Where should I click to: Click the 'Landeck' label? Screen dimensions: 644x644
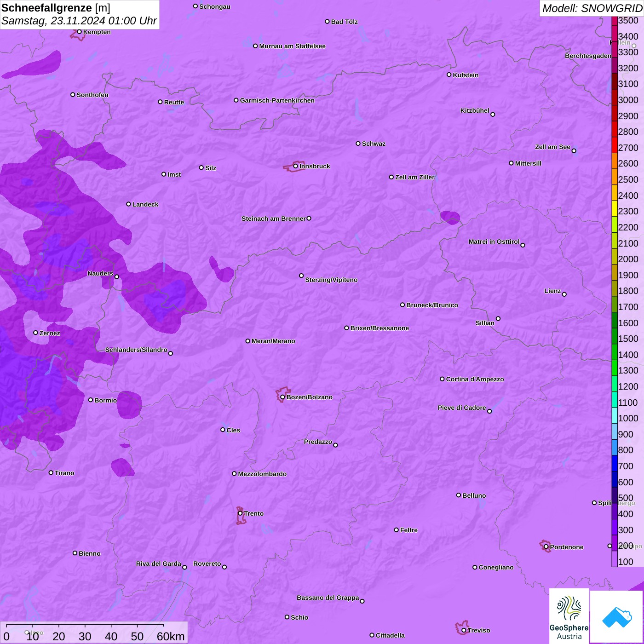point(145,204)
